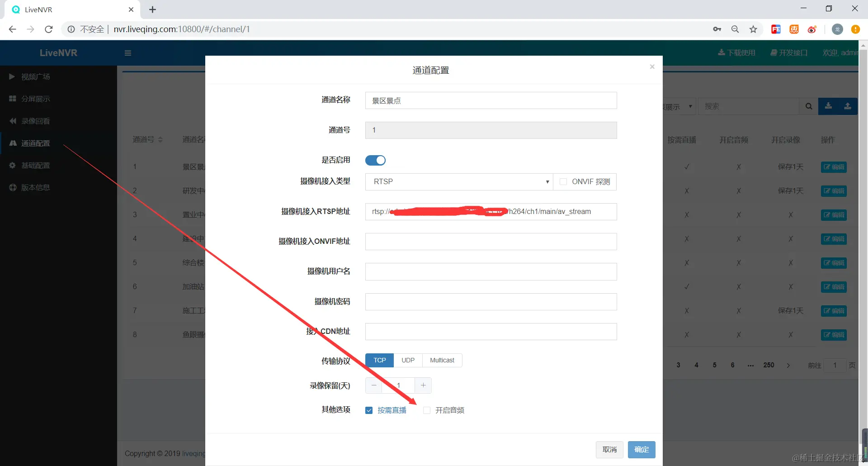View 版本信息 from the sidebar

pyautogui.click(x=35, y=187)
